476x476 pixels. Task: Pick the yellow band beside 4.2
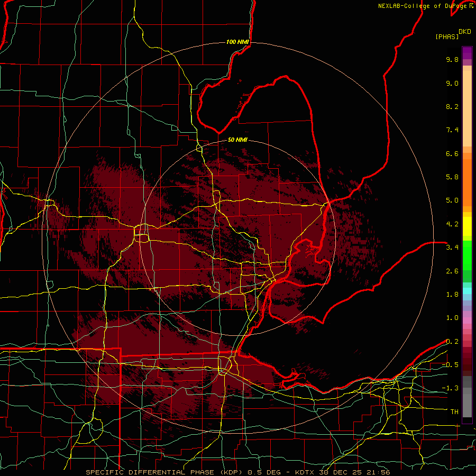click(x=467, y=226)
